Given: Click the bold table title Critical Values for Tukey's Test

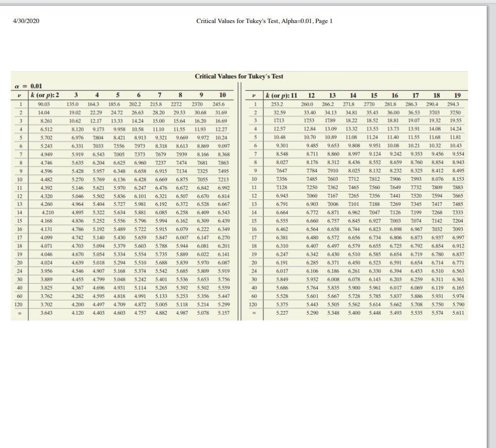Looking at the screenshot, I should tap(239, 76).
